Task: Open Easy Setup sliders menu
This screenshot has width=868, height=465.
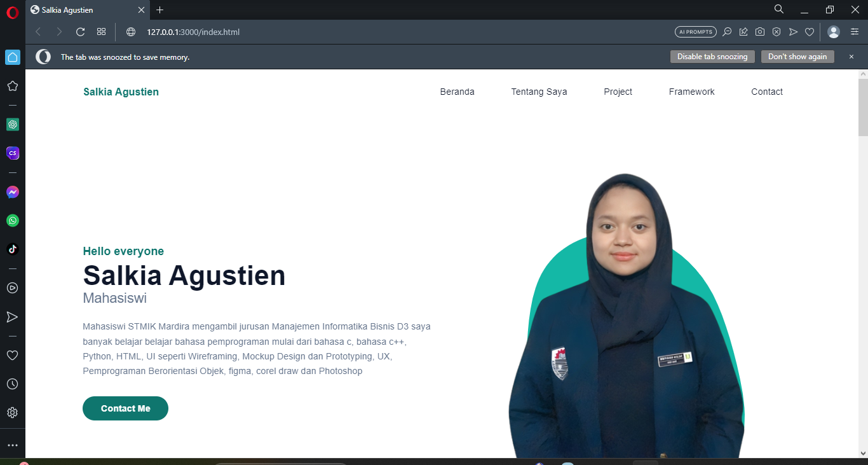Action: click(x=855, y=32)
